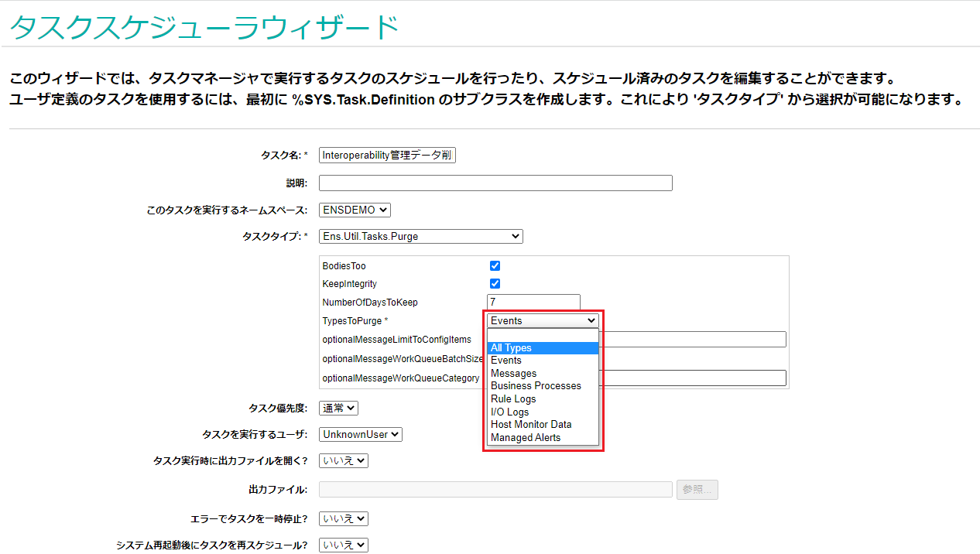Screen dimensions: 980x554
Task: Open the エラーでタスクを一時停止 dropdown
Action: coord(343,519)
